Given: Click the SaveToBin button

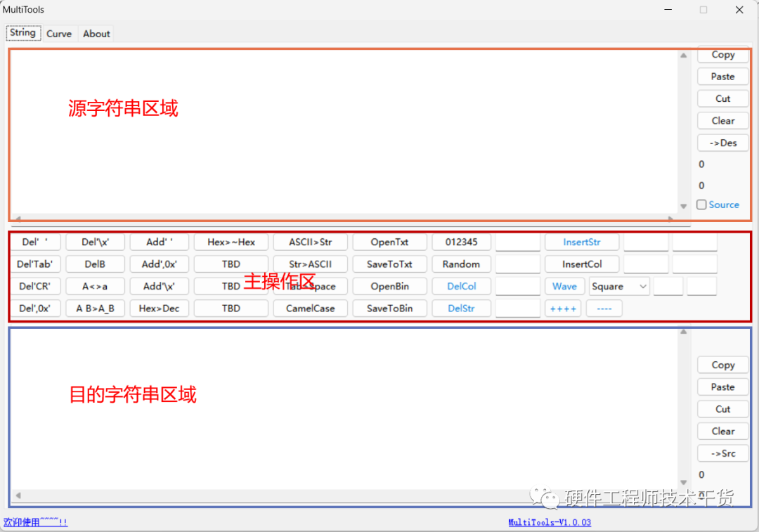Looking at the screenshot, I should (389, 309).
